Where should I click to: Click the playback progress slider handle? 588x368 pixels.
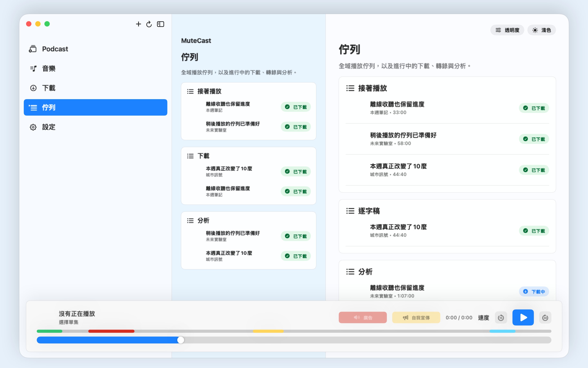(180, 340)
